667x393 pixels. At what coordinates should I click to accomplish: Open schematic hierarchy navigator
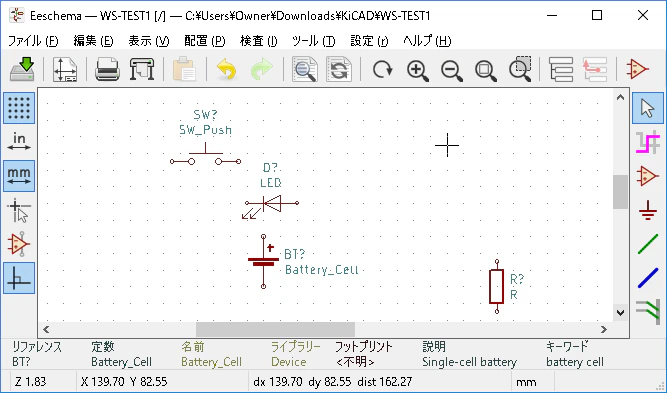[x=561, y=69]
